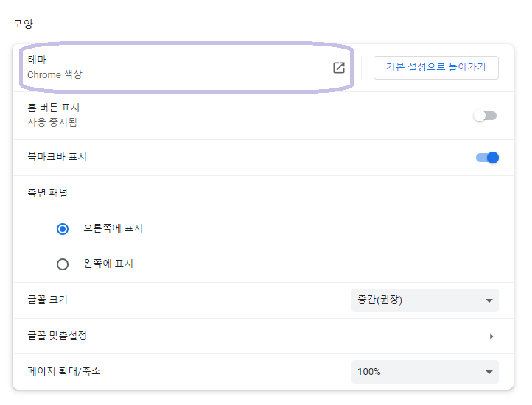Toggle the 홈 버튼 표시 switch
The width and height of the screenshot is (532, 405).
click(x=485, y=116)
